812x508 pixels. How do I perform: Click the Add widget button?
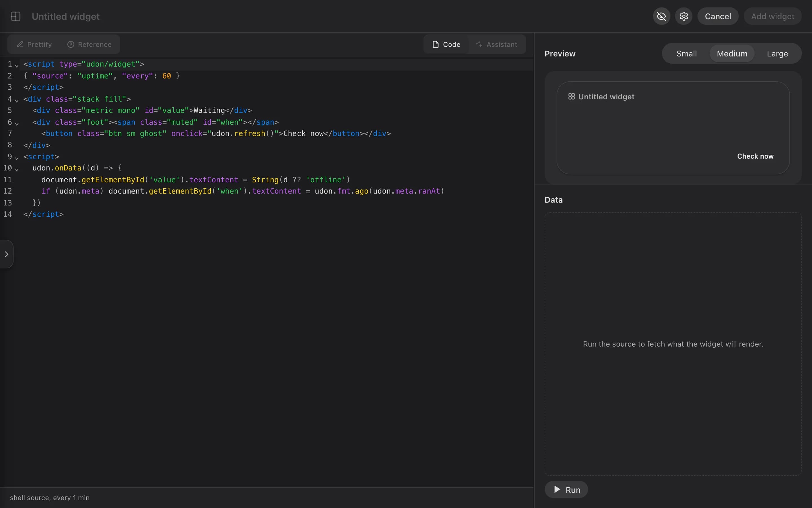(773, 16)
